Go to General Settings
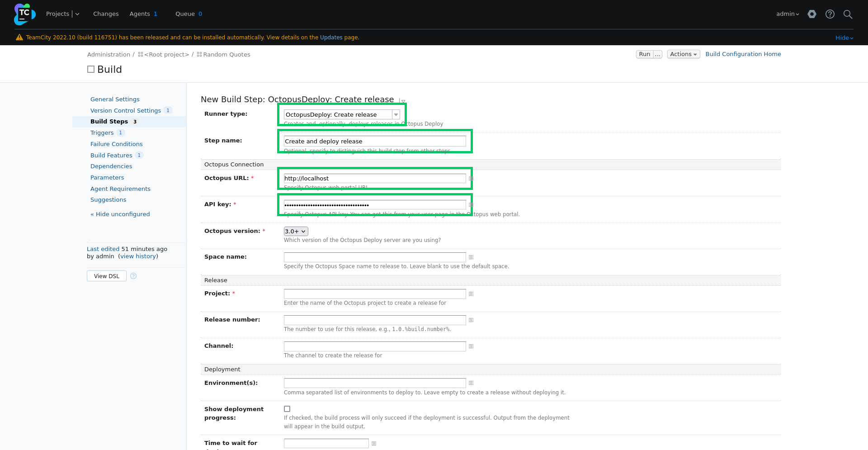The width and height of the screenshot is (868, 450). coord(115,99)
